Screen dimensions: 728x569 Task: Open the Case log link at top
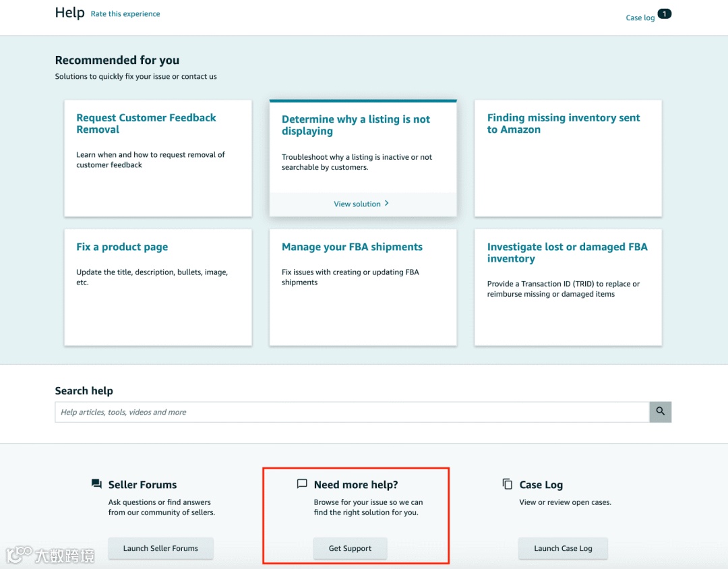(640, 18)
